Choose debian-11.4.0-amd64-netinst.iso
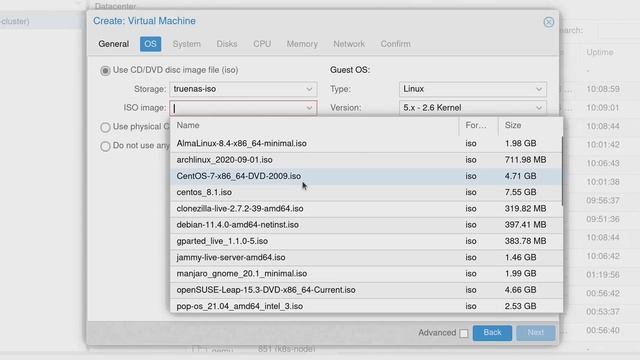The width and height of the screenshot is (640, 360). pyautogui.click(x=366, y=225)
